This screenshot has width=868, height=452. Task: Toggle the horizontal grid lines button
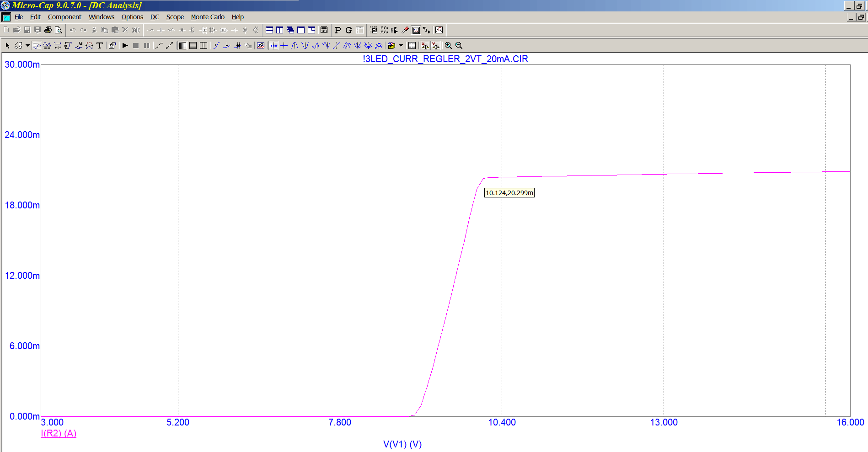click(x=193, y=46)
